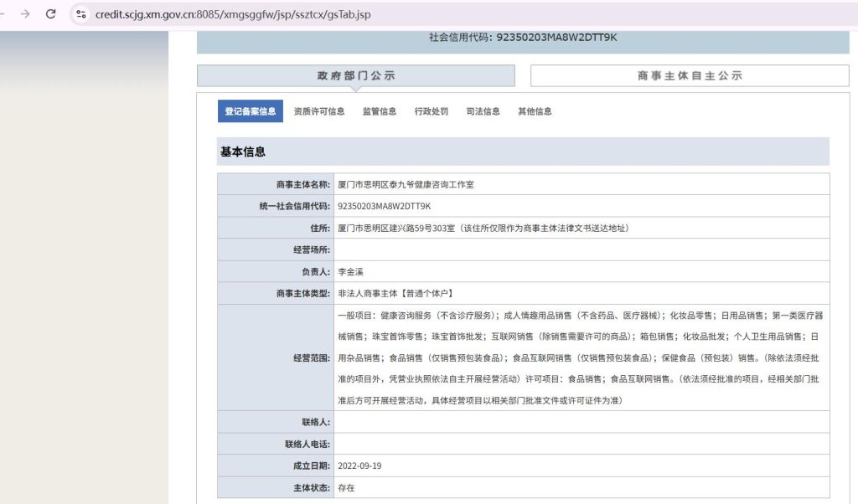The width and height of the screenshot is (858, 504).
Task: Click the 统一社会信用代码 value cell
Action: pyautogui.click(x=581, y=206)
